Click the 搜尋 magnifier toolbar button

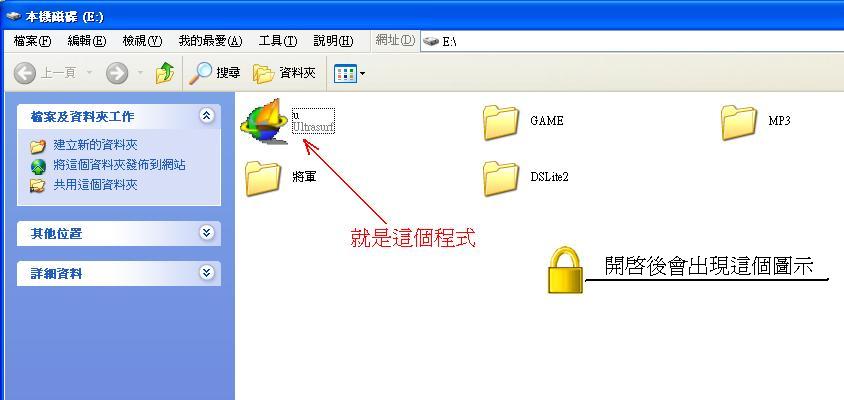pos(214,73)
